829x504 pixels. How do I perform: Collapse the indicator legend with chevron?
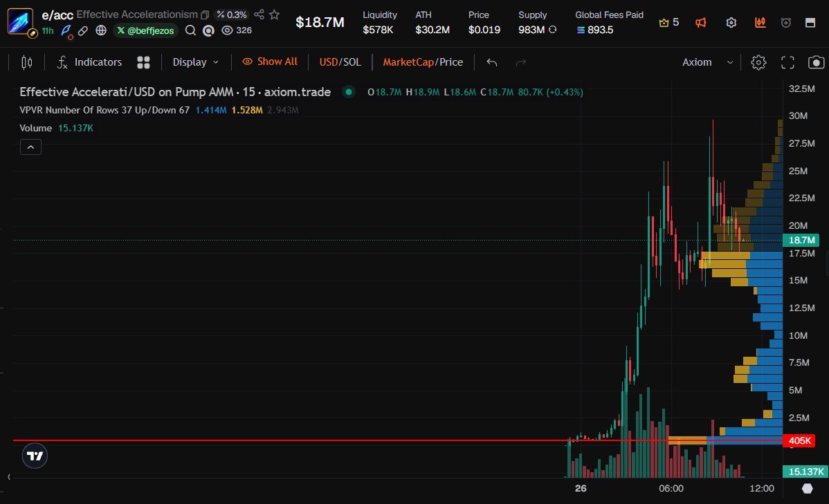pyautogui.click(x=30, y=147)
